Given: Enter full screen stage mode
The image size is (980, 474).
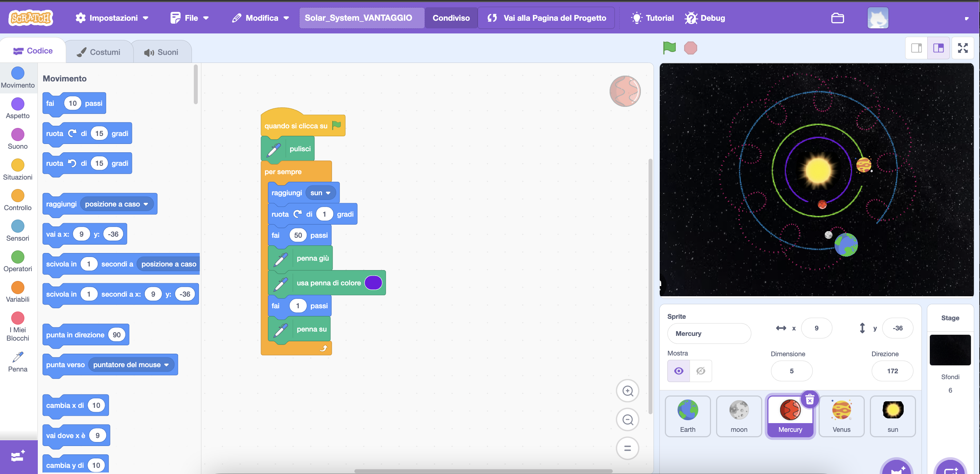Looking at the screenshot, I should [963, 48].
